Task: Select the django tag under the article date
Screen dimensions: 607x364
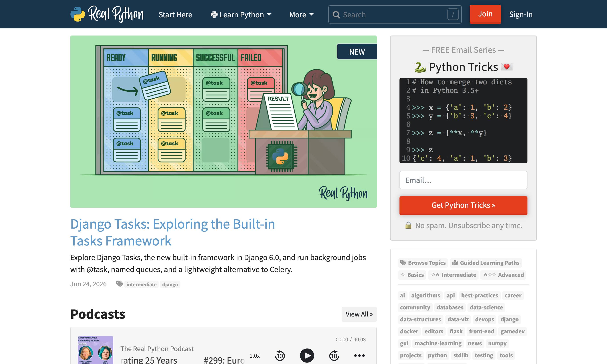Action: click(170, 284)
